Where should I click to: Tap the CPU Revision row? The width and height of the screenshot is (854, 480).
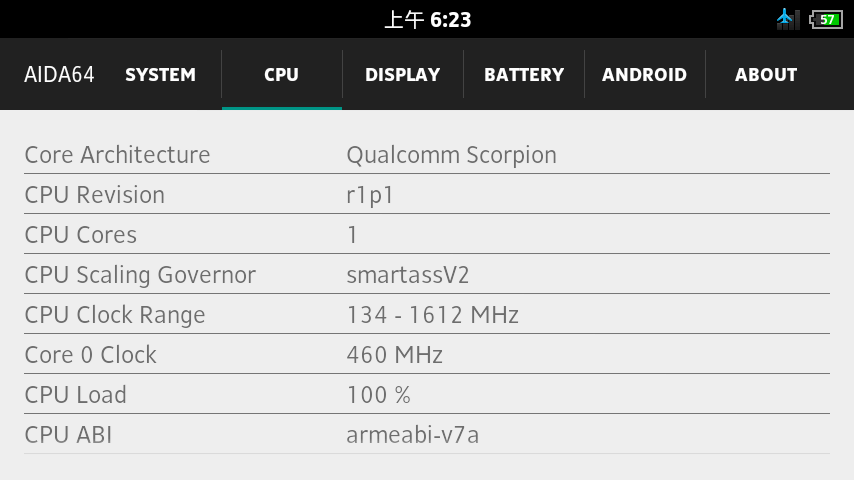[426, 195]
